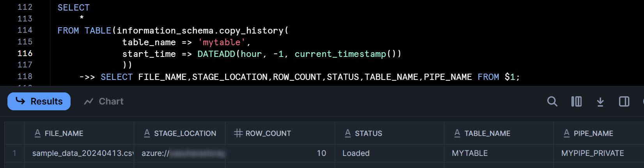Click the ROW_COUNT column header
Screen dimensions: 644x168
(280, 133)
